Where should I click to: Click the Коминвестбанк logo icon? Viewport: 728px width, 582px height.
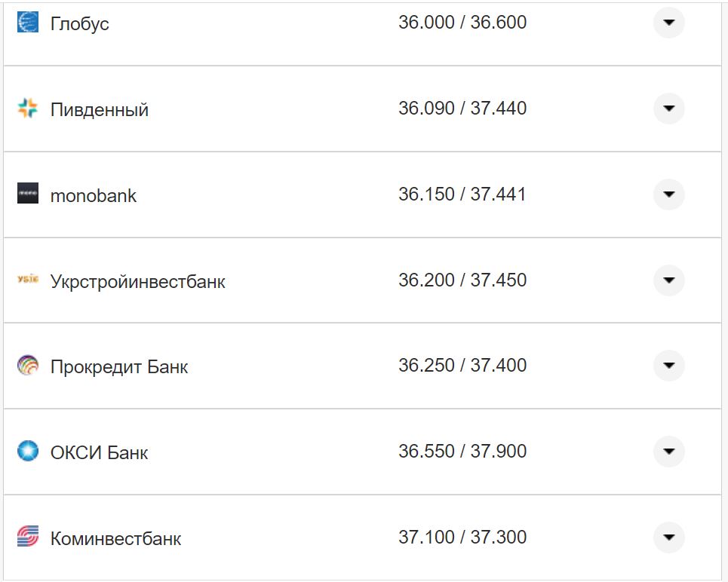click(28, 537)
